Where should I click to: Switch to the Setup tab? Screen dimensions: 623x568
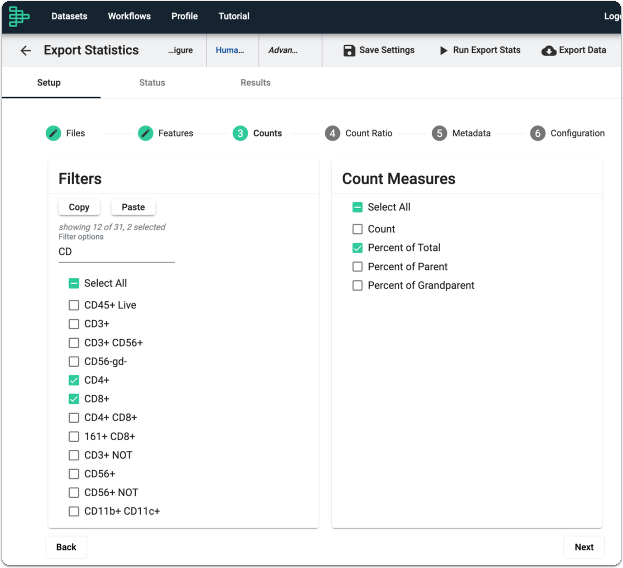(49, 83)
